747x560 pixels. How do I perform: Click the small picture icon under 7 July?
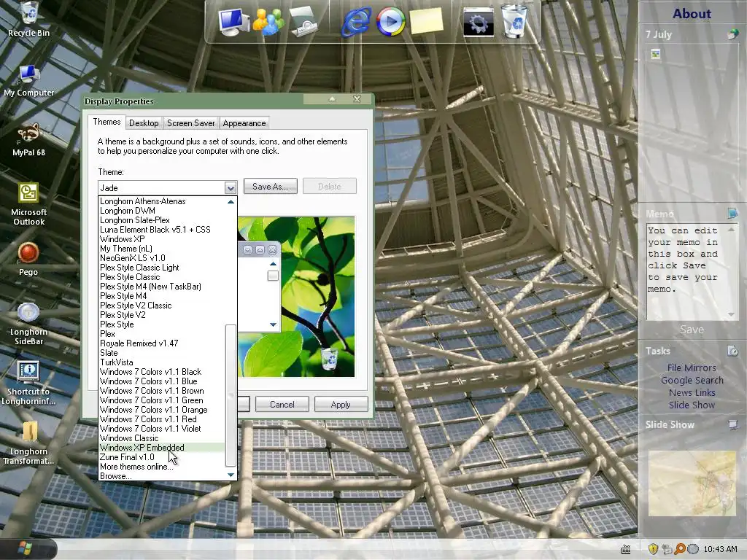[656, 54]
